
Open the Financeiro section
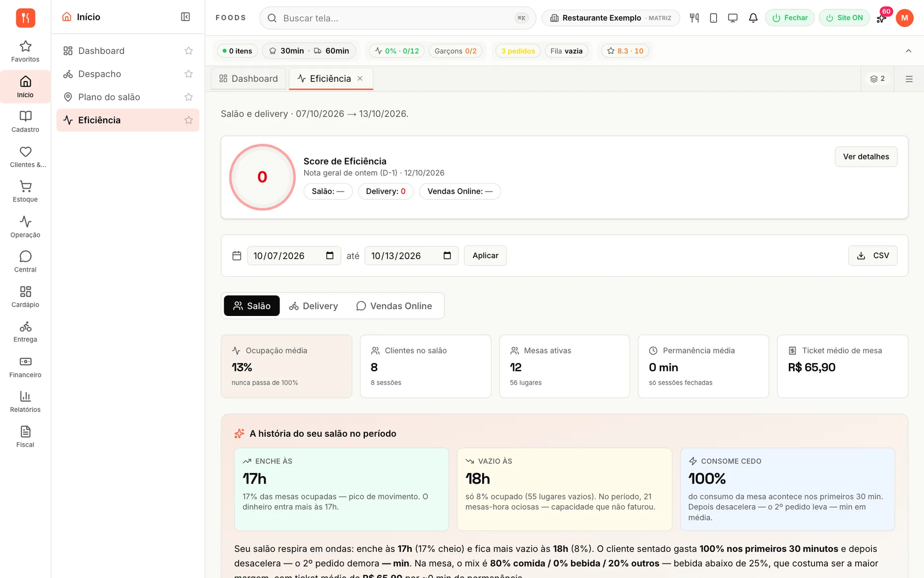point(25,367)
